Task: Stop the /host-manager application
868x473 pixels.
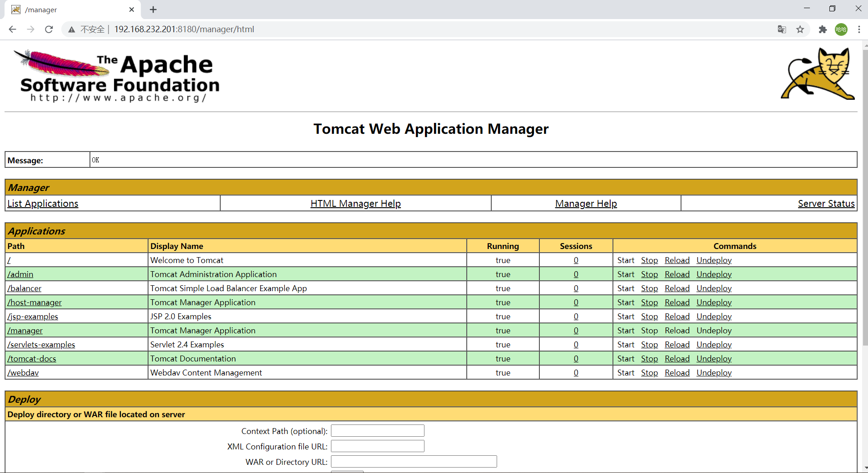Action: pos(649,302)
